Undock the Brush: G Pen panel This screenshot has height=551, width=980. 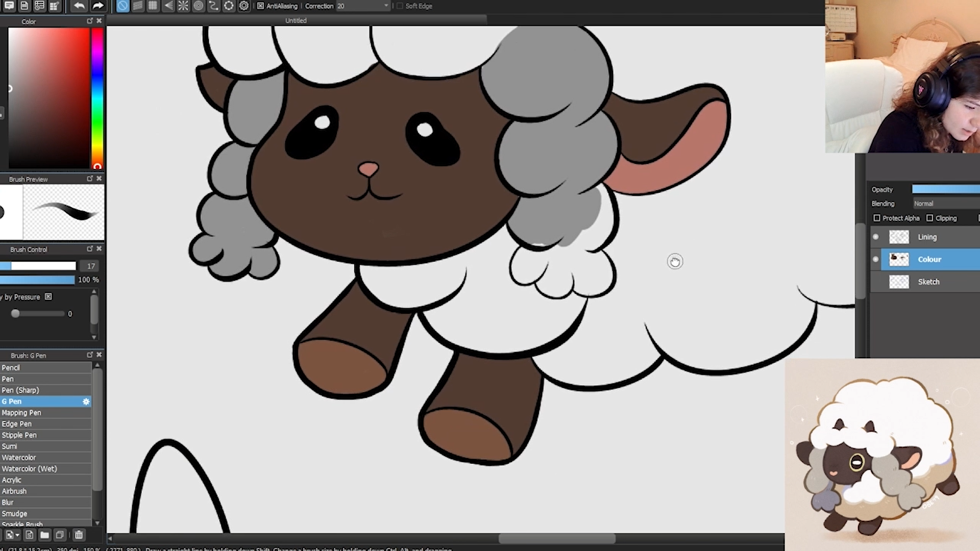point(90,355)
